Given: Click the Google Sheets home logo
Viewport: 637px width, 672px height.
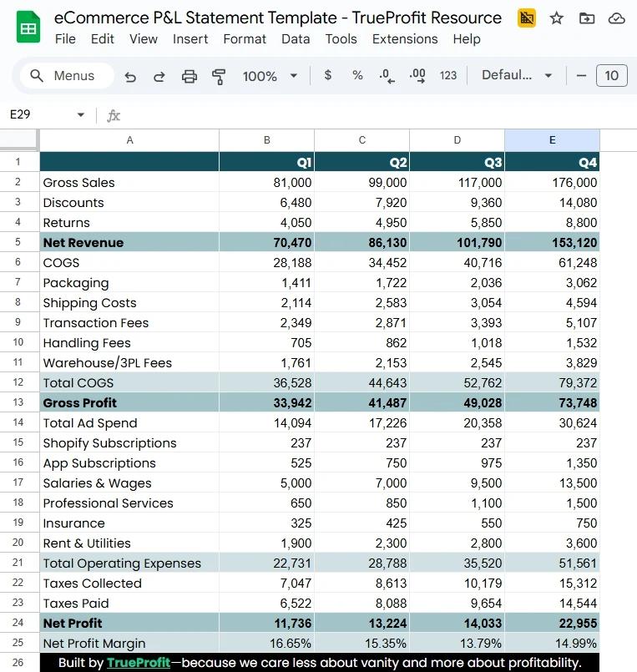Looking at the screenshot, I should pos(28,28).
